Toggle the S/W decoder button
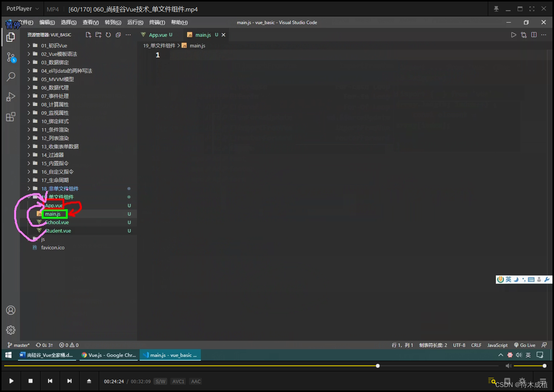Image resolution: width=554 pixels, height=392 pixels. tap(161, 381)
